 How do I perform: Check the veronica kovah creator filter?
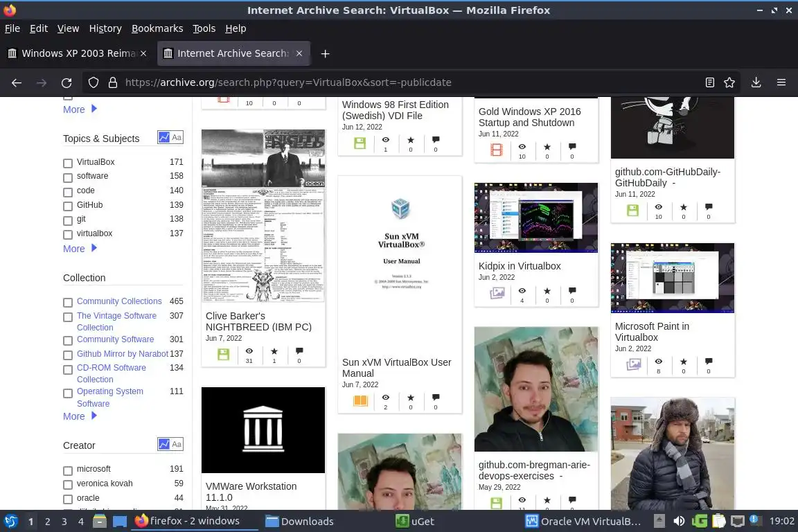(x=68, y=485)
